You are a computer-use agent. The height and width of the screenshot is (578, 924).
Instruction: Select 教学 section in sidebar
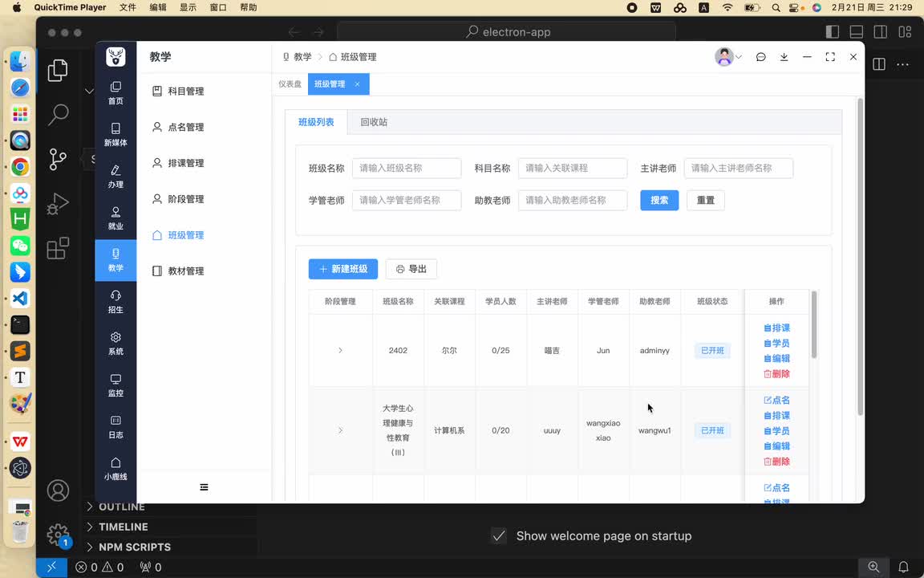(x=115, y=260)
